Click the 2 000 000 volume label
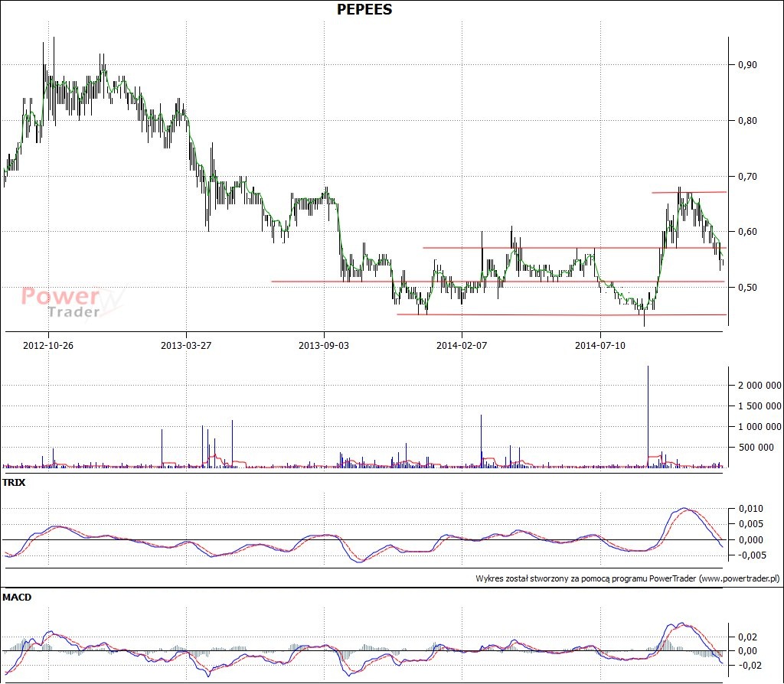Viewport: 784px width, 684px height. [759, 385]
